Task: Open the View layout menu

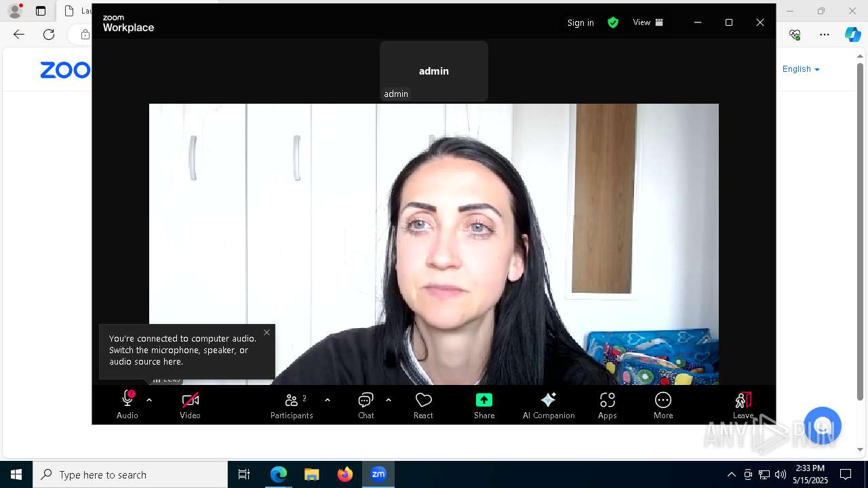Action: pos(648,22)
